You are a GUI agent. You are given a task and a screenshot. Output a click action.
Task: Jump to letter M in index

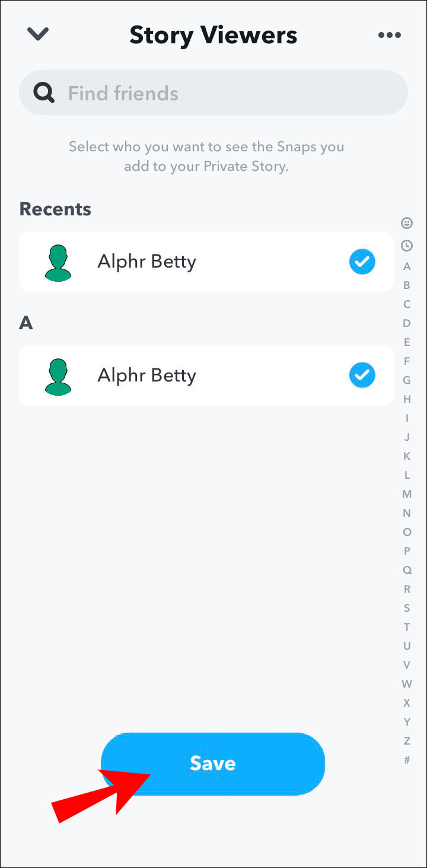[407, 494]
